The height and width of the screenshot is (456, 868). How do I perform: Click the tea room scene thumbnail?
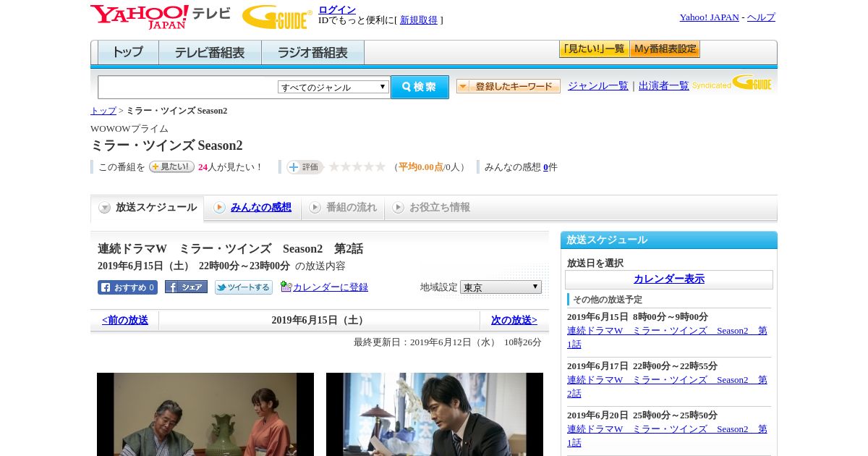pos(205,414)
